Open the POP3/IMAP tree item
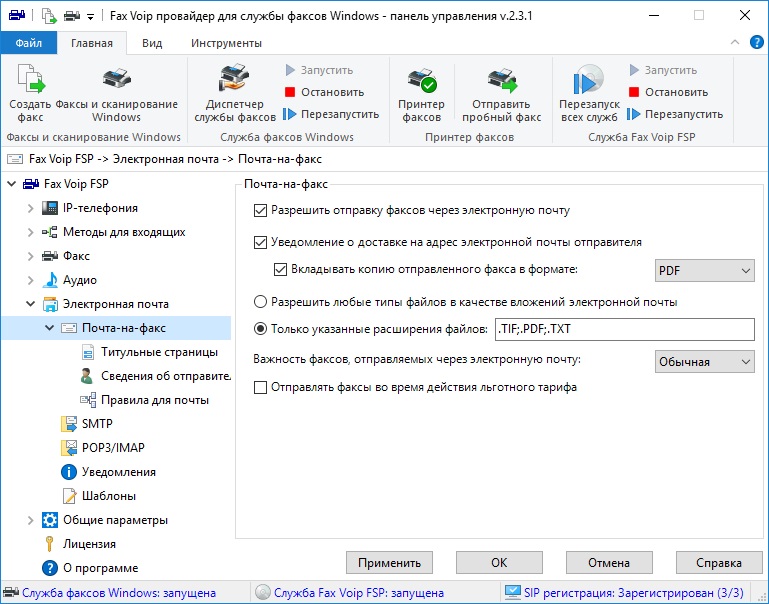The image size is (769, 604). coord(113,448)
